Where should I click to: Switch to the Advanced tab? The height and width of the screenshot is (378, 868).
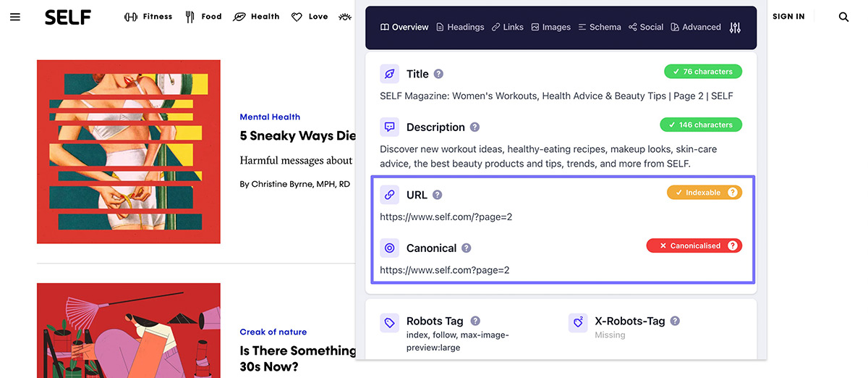tap(696, 27)
